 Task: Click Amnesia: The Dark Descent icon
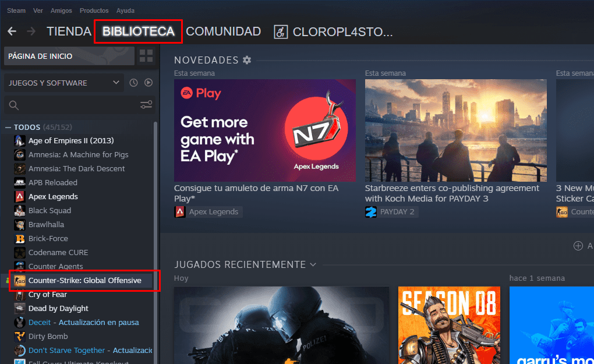(x=20, y=168)
